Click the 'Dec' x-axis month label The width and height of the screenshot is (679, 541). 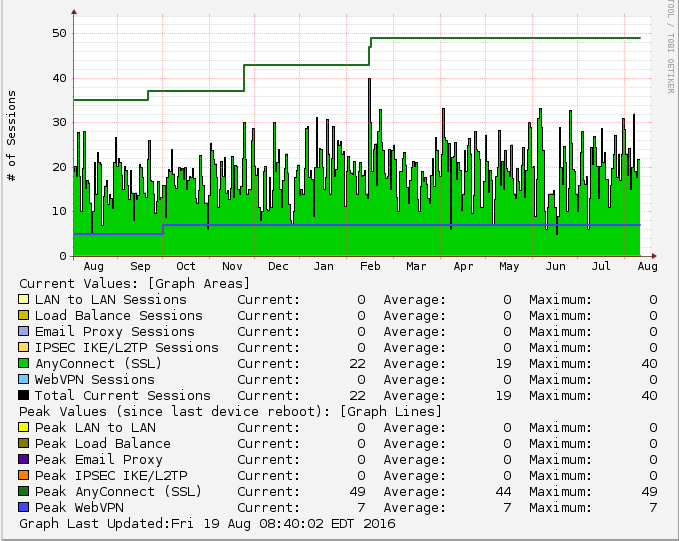point(278,266)
